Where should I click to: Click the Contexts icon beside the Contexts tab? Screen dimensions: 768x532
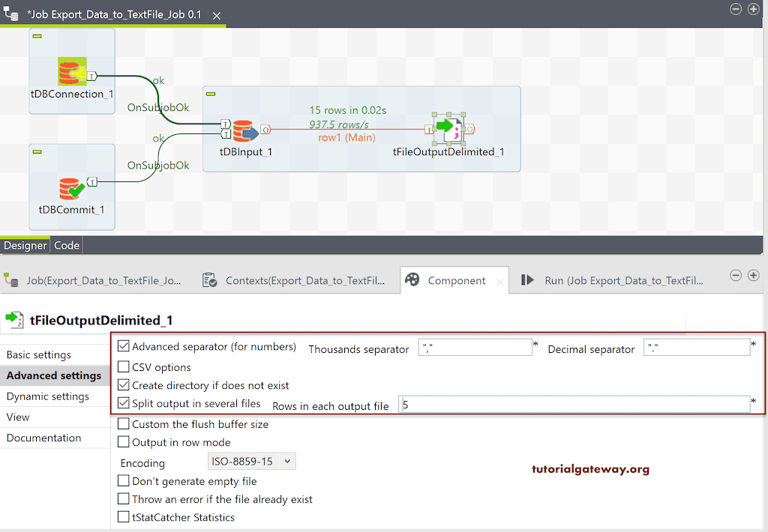coord(208,279)
